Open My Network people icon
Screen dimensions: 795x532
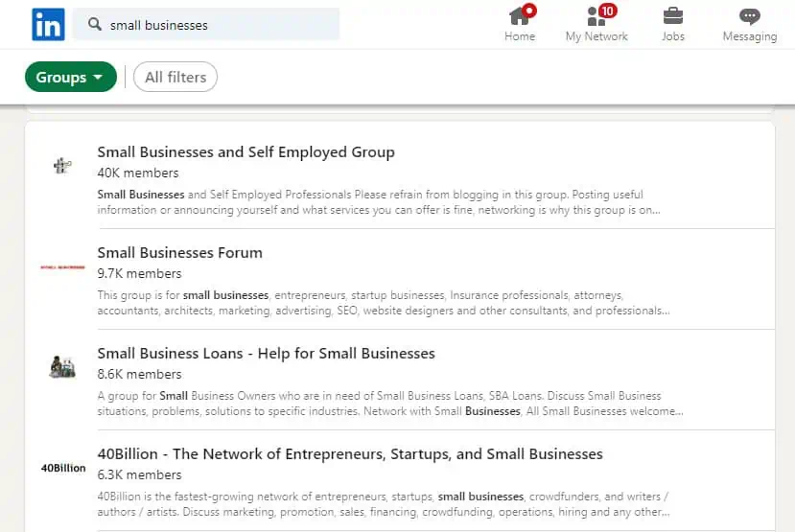pyautogui.click(x=596, y=16)
